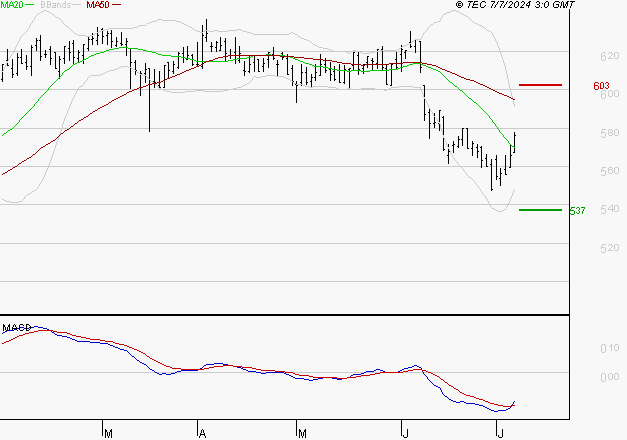Click the red resistance line marker
The width and height of the screenshot is (627, 440).
540,85
